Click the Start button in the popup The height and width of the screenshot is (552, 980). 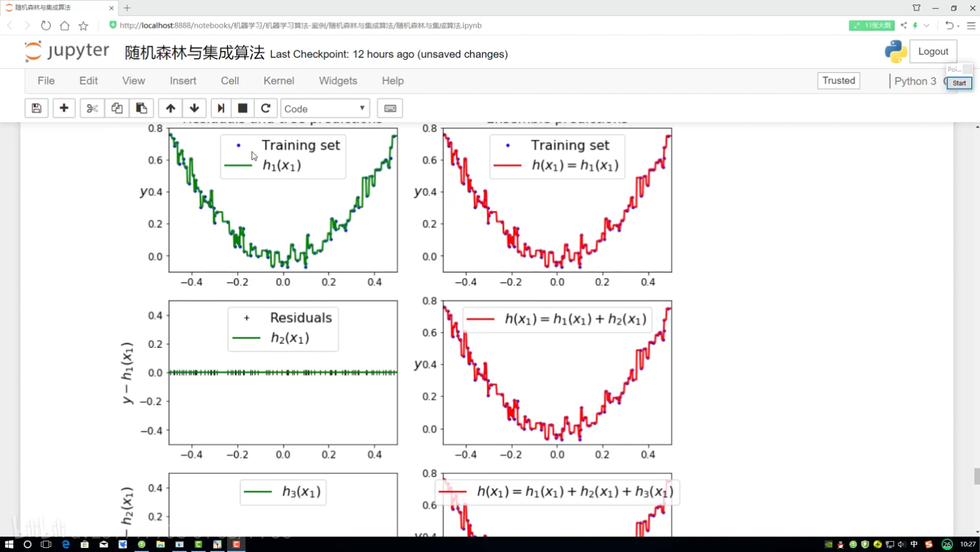tap(959, 83)
